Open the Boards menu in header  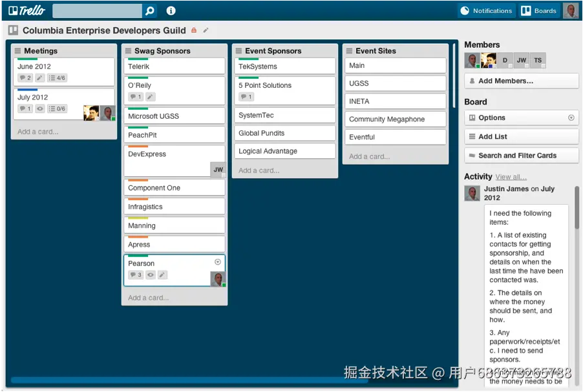pyautogui.click(x=539, y=11)
